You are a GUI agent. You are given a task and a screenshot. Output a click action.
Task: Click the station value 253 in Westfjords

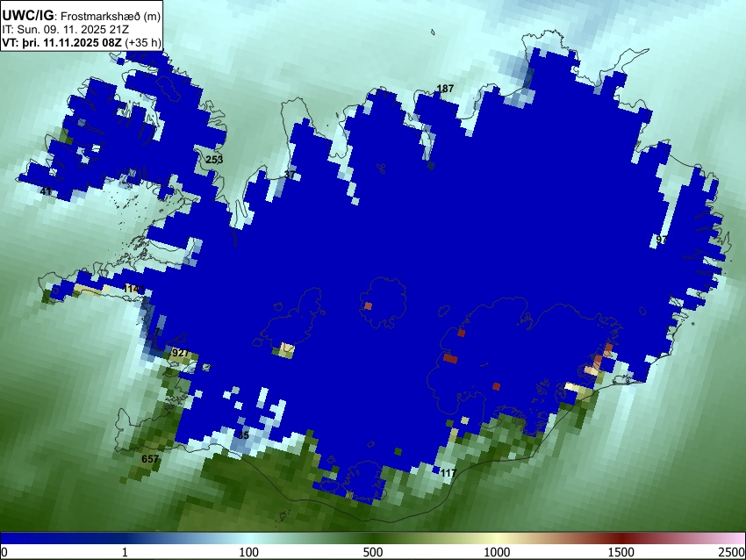coord(214,160)
